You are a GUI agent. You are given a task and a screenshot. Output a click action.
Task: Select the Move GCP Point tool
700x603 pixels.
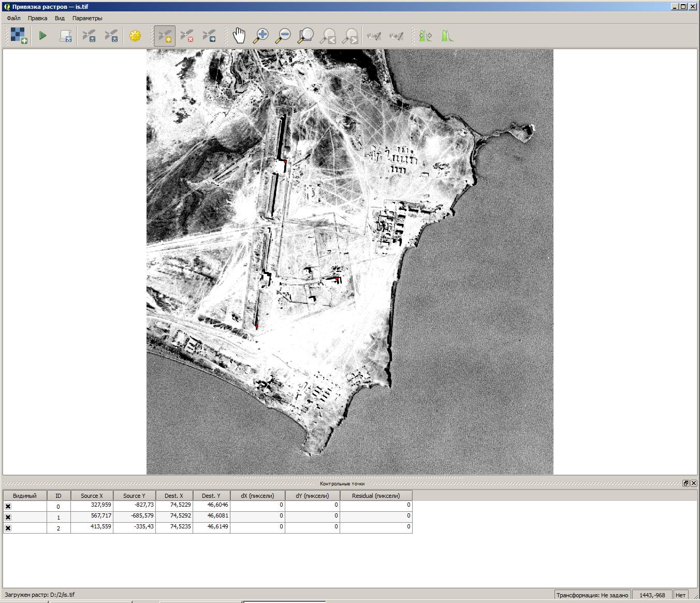209,36
